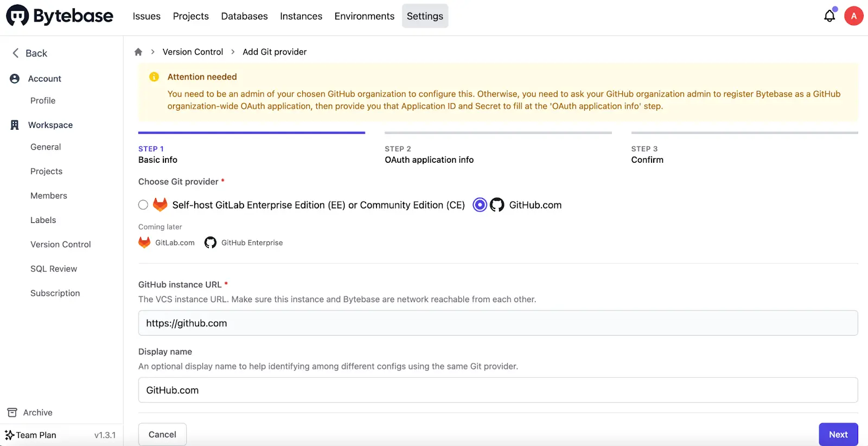Focus the Display name field

click(x=498, y=390)
